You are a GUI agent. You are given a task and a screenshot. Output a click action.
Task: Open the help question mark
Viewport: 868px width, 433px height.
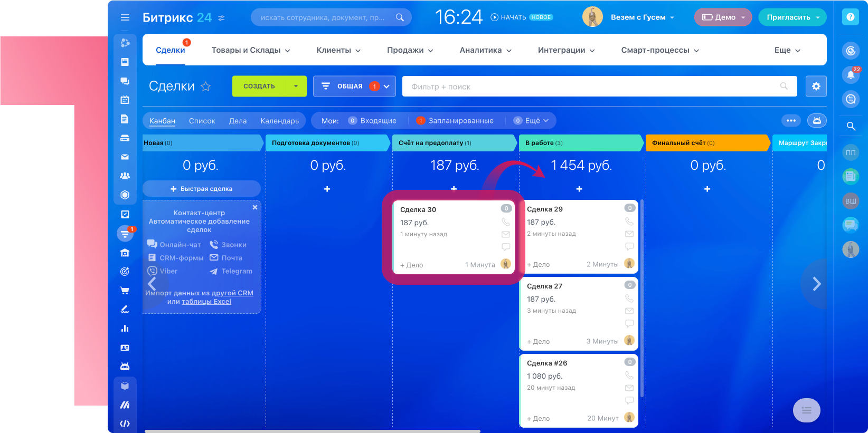(850, 17)
